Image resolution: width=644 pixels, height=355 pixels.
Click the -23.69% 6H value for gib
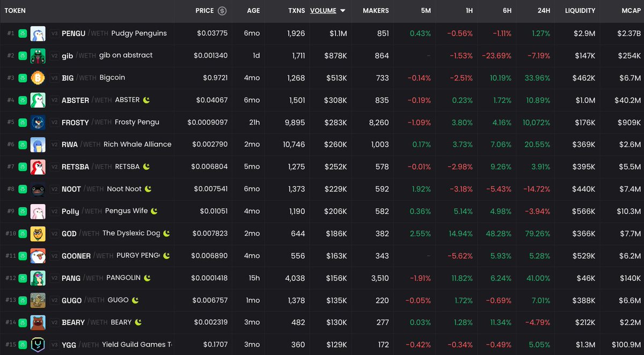[497, 56]
